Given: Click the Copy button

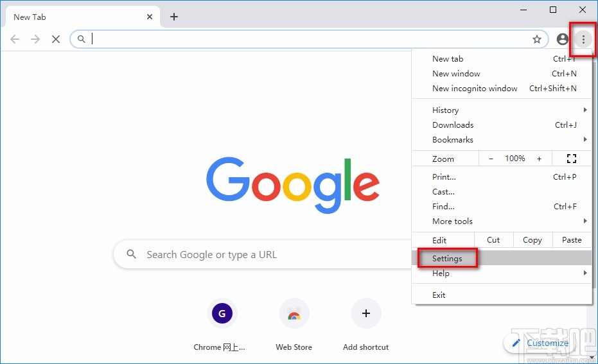Looking at the screenshot, I should click(532, 240).
